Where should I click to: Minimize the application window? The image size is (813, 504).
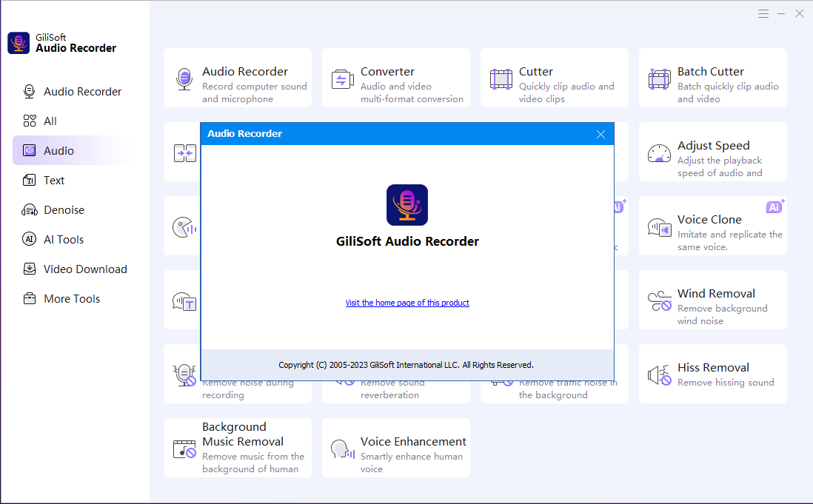[x=781, y=14]
